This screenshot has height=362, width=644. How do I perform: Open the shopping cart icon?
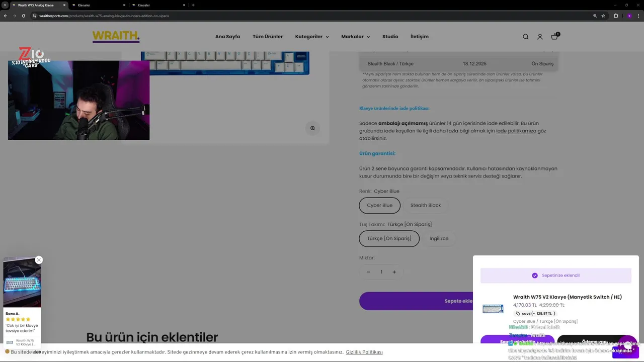coord(554,36)
